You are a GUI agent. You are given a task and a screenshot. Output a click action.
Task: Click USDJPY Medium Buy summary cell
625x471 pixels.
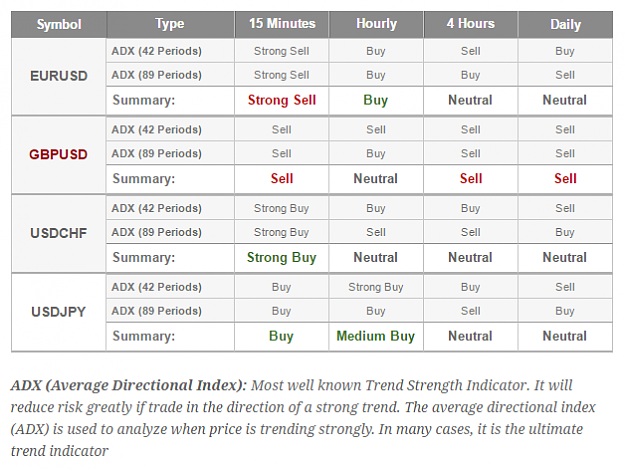click(x=376, y=336)
